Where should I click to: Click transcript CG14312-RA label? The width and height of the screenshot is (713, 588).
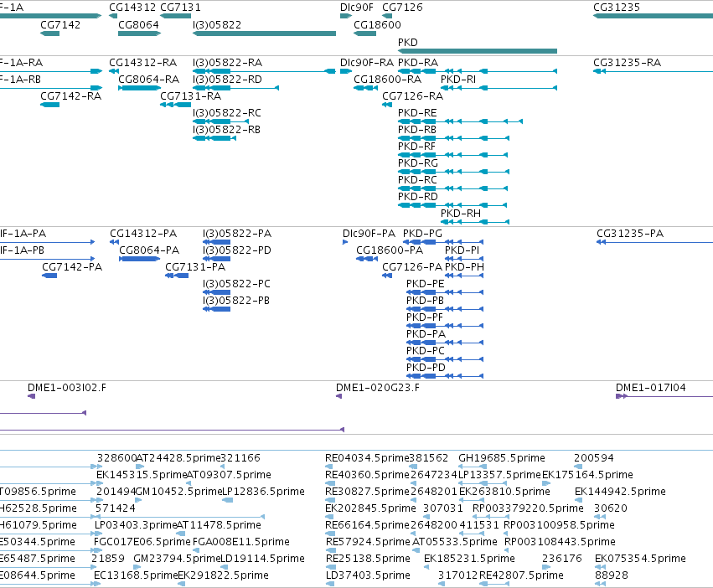click(x=142, y=63)
